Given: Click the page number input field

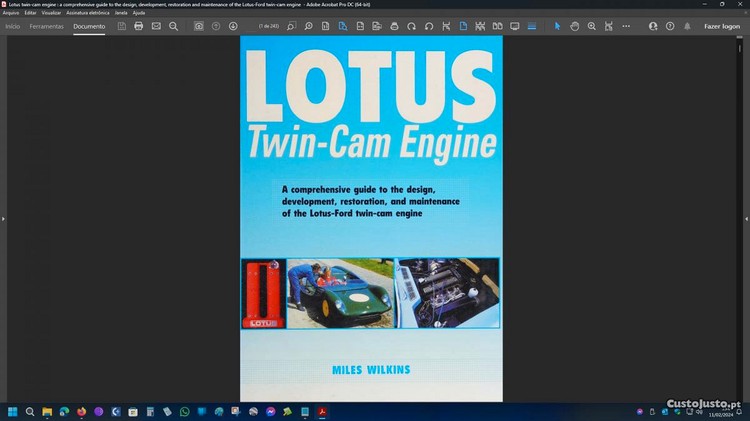Looking at the screenshot, I should [268, 26].
